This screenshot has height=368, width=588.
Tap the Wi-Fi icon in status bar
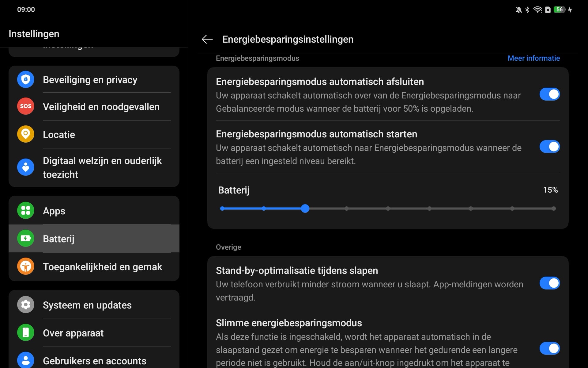(x=537, y=10)
